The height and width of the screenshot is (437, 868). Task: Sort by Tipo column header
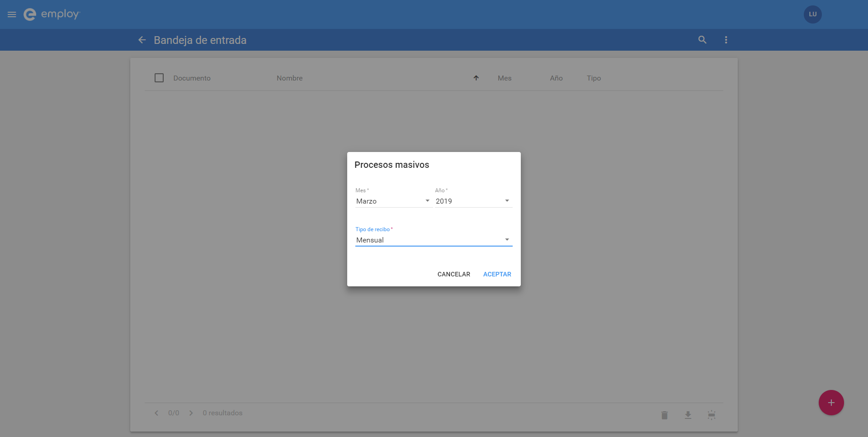594,78
